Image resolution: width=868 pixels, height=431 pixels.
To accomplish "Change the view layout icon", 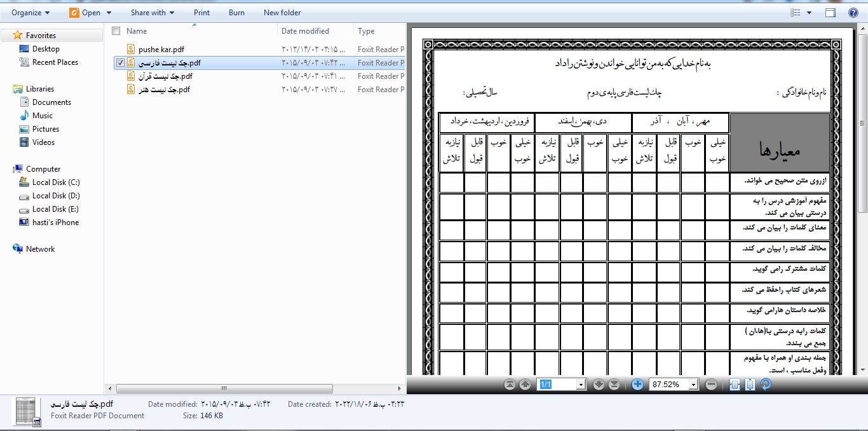I will [796, 13].
